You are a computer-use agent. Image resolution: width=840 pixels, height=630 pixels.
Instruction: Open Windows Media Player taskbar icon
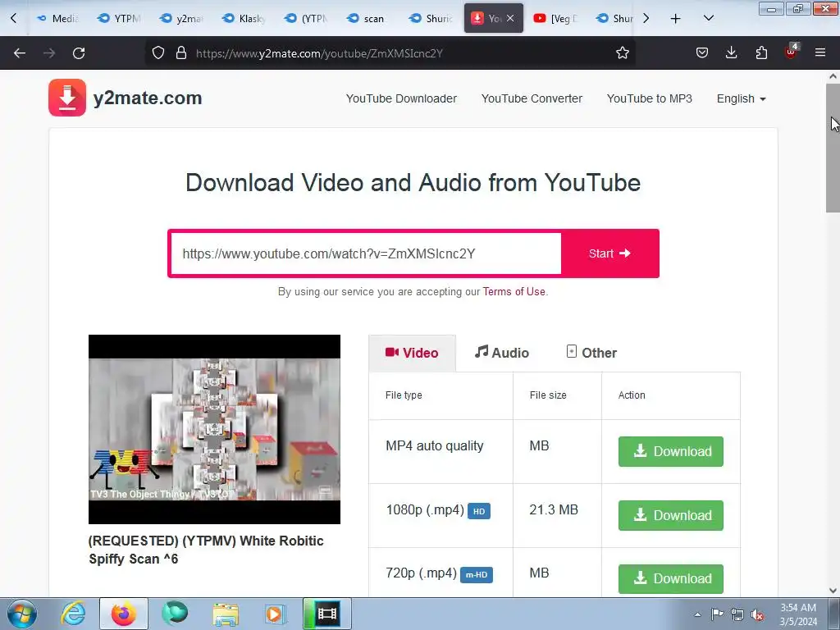(x=276, y=614)
